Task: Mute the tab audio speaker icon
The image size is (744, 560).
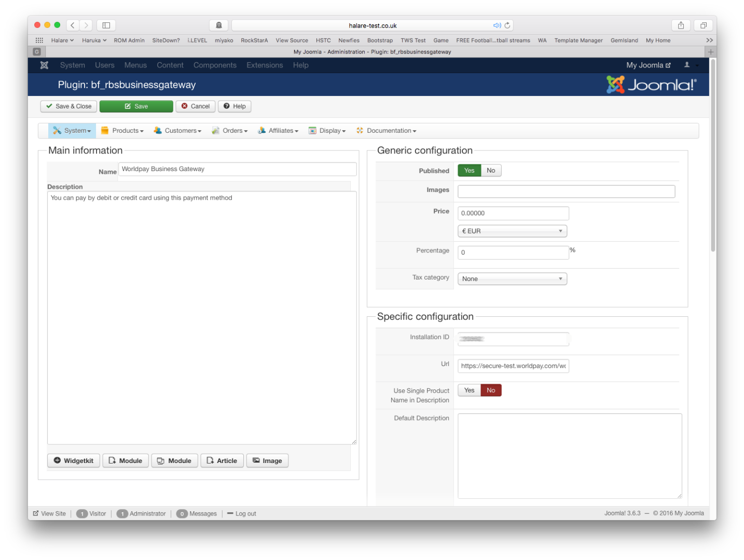Action: (x=497, y=25)
